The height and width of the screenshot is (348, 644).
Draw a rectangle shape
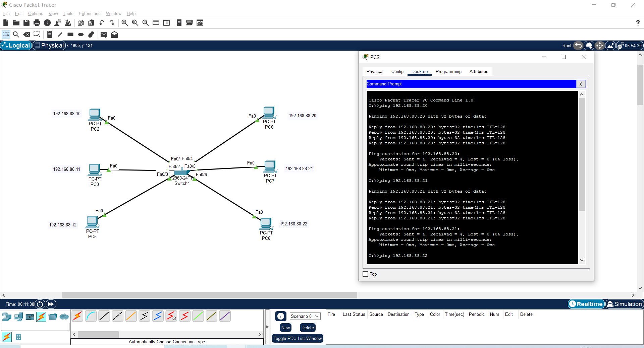pyautogui.click(x=70, y=34)
